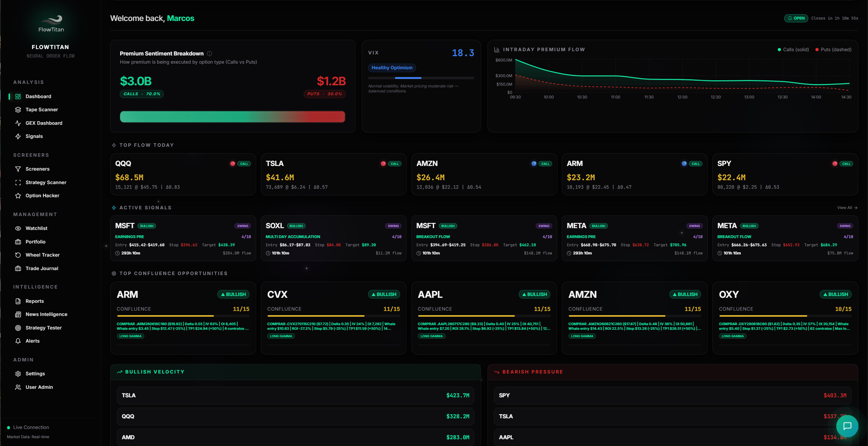Open META Breakout Flow signal card
This screenshot has height=446, width=868.
point(785,238)
